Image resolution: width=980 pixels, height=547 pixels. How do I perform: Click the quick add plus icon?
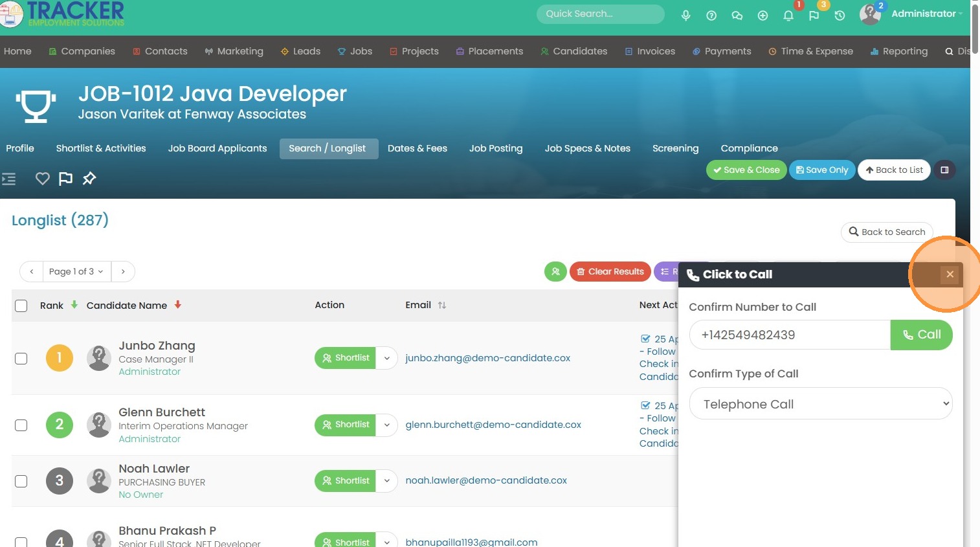(763, 16)
